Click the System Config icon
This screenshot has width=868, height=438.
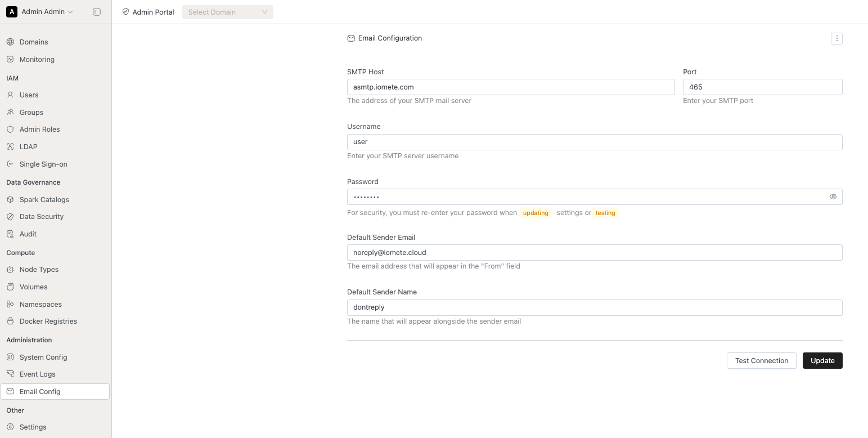click(x=10, y=357)
